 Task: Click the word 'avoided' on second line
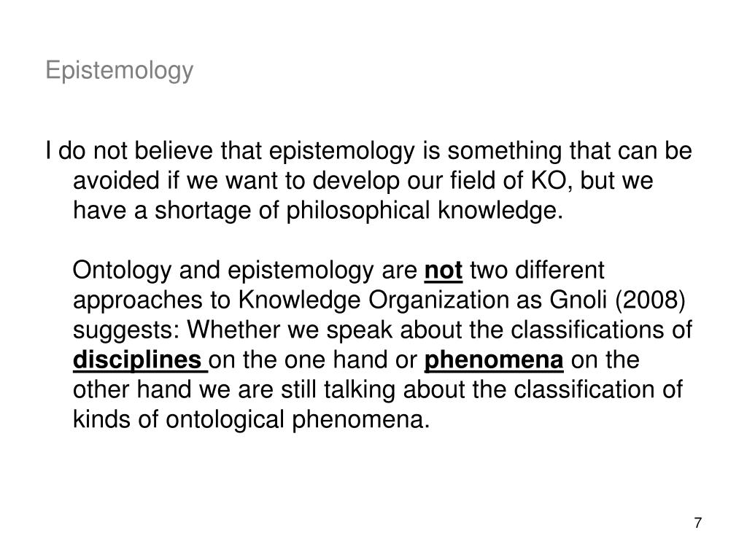click(x=116, y=181)
